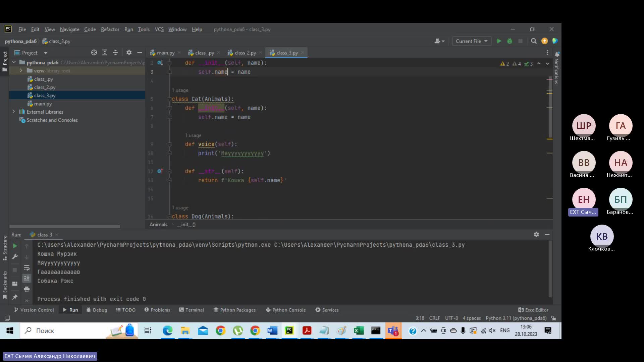Close the class_3.py editor tab
644x362 pixels.
[x=303, y=53]
